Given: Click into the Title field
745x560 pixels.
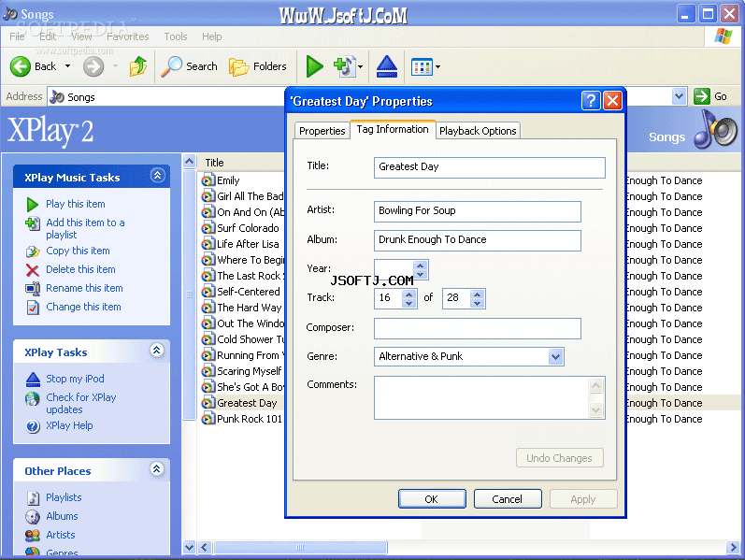Looking at the screenshot, I should pyautogui.click(x=490, y=167).
